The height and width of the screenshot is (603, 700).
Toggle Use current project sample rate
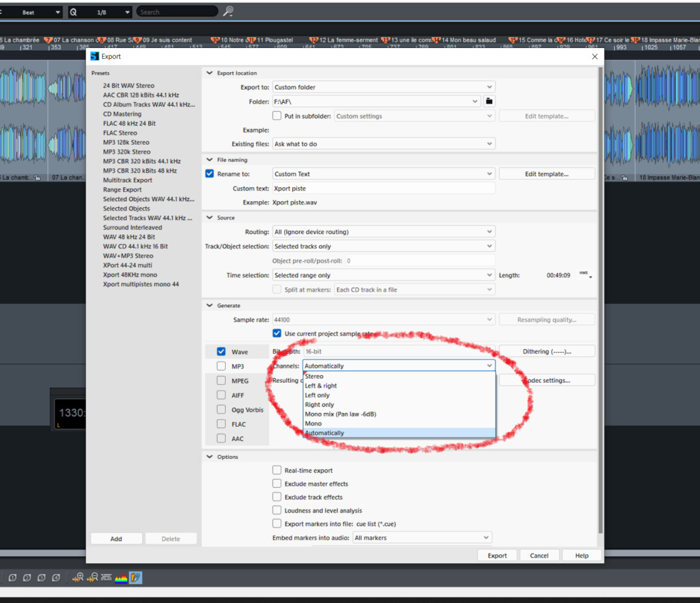(x=277, y=333)
